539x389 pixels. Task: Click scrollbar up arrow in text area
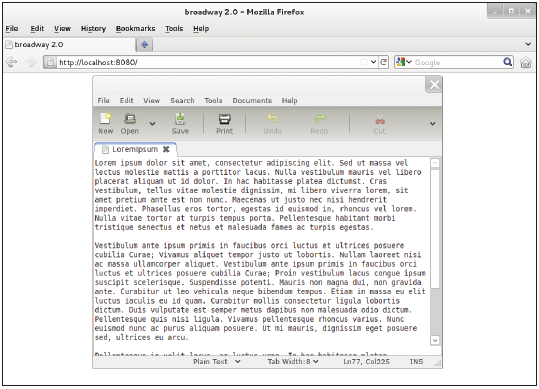tap(435, 163)
